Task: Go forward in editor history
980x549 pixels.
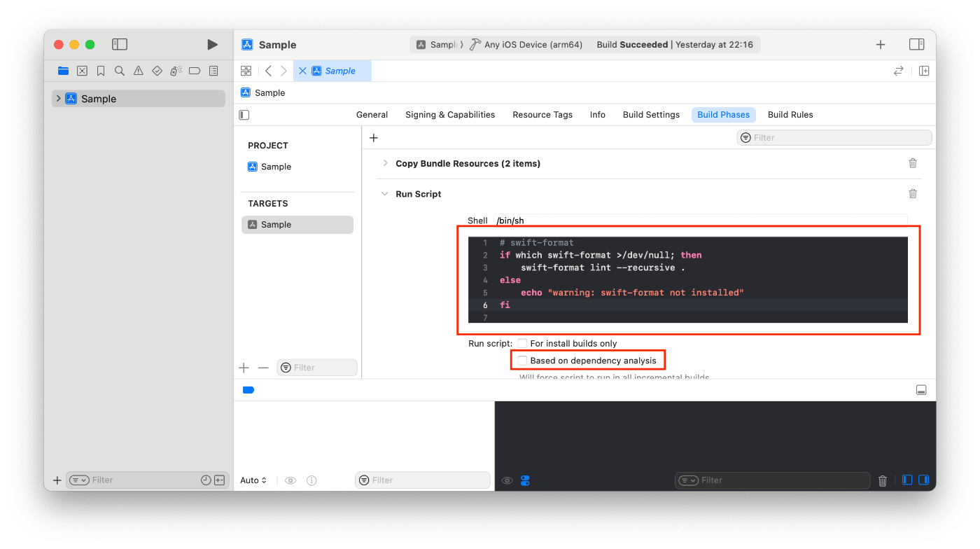Action: pyautogui.click(x=283, y=71)
